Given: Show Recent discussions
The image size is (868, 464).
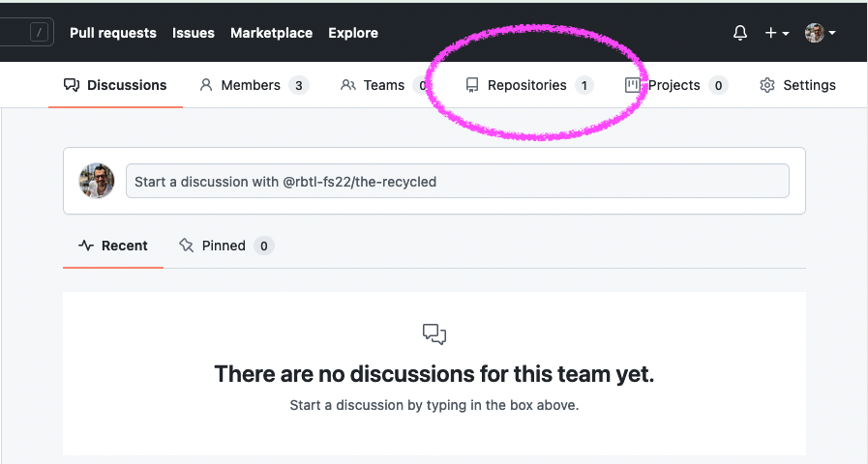Looking at the screenshot, I should 113,246.
